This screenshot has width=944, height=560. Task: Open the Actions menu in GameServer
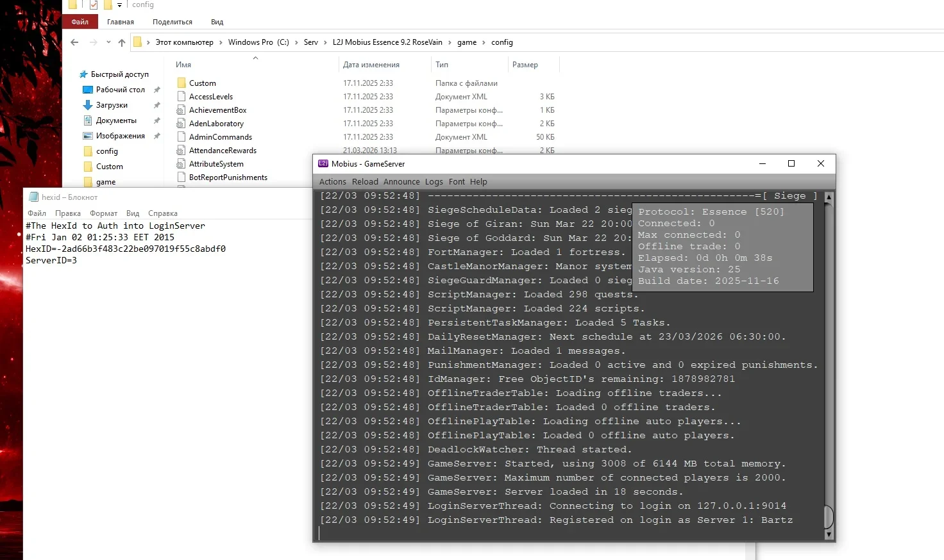333,182
